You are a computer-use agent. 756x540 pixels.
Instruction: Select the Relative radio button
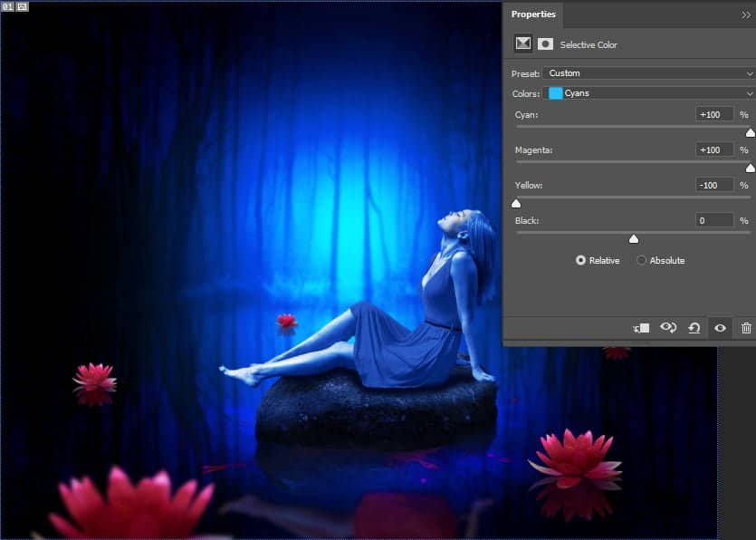point(580,260)
